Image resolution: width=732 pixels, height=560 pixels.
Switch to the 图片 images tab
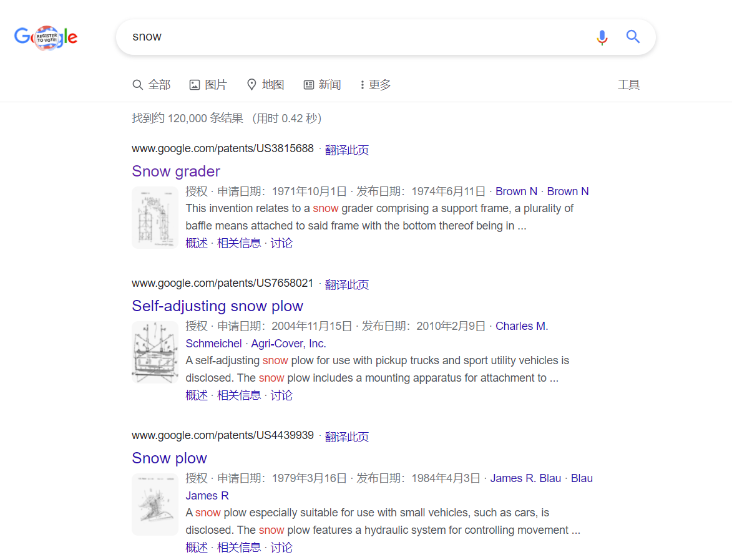tap(208, 85)
